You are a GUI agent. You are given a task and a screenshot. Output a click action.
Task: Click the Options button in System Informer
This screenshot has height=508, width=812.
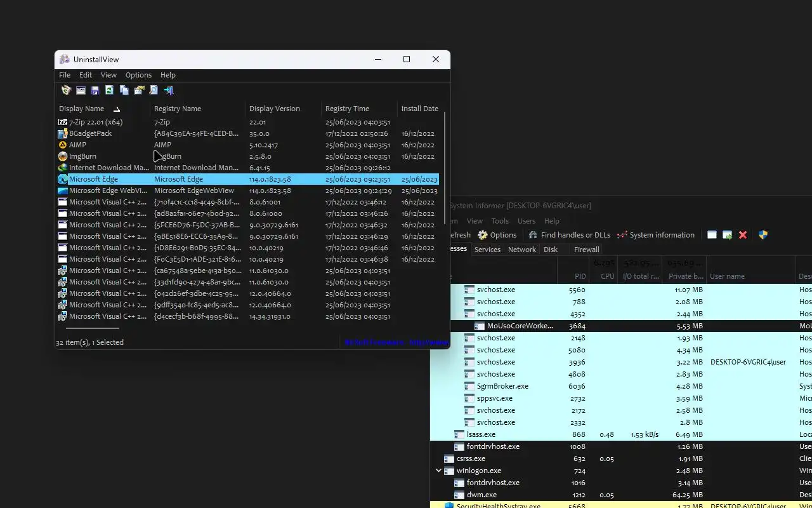click(x=497, y=235)
